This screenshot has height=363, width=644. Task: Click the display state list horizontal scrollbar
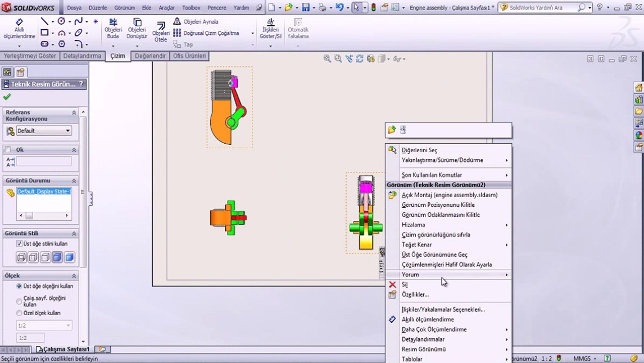point(44,216)
